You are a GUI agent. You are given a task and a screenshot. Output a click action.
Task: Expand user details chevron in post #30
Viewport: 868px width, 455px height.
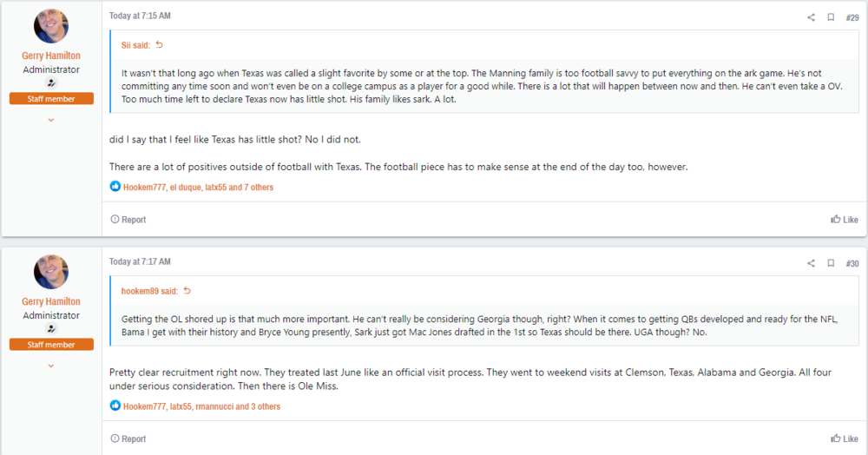tap(51, 366)
